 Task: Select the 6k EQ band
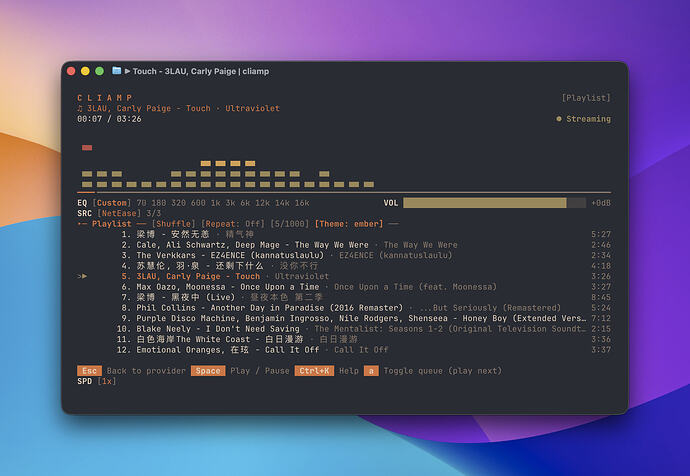pos(245,203)
